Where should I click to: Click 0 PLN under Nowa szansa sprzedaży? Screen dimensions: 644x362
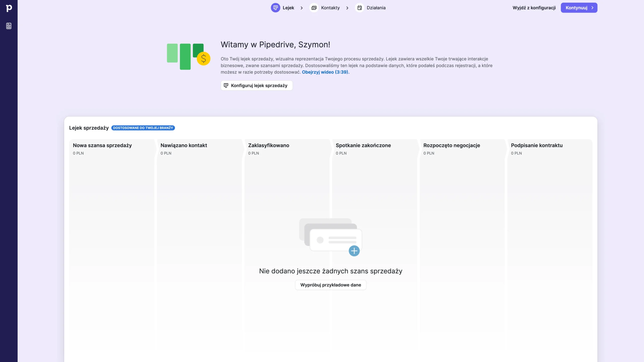(78, 153)
